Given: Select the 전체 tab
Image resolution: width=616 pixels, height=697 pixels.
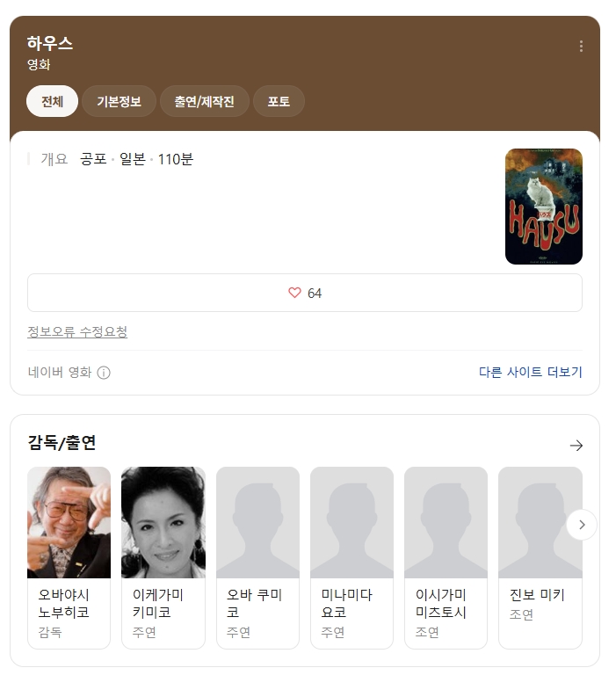Looking at the screenshot, I should 53,101.
